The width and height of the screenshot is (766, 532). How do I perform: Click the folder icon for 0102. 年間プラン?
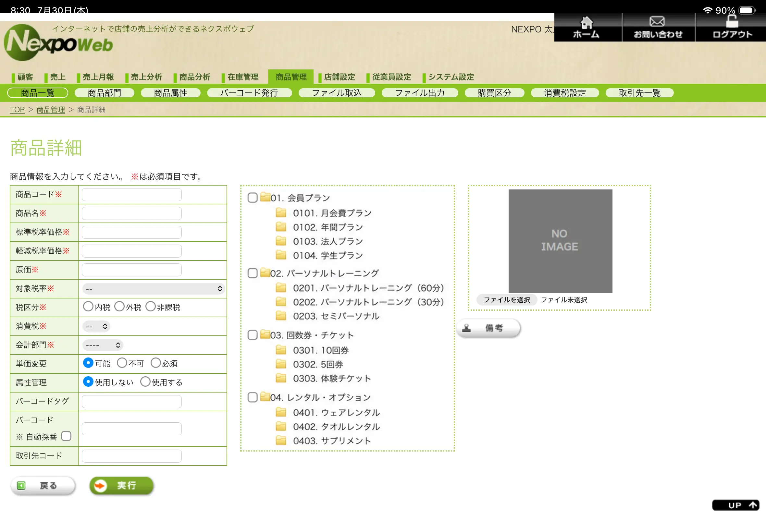281,227
